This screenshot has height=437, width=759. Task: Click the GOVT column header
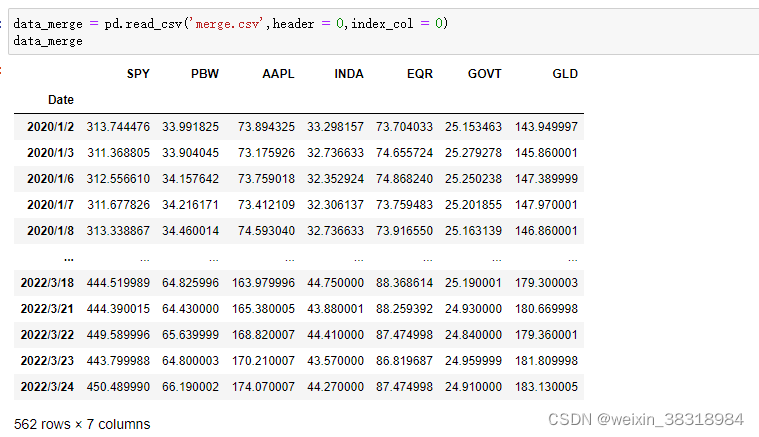[x=484, y=74]
